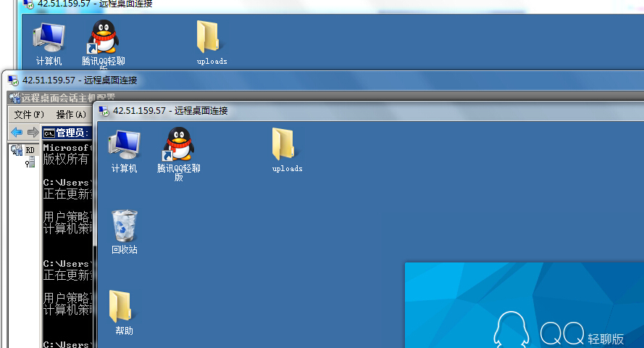Click the grey forward arrow in toolbar

click(x=33, y=132)
